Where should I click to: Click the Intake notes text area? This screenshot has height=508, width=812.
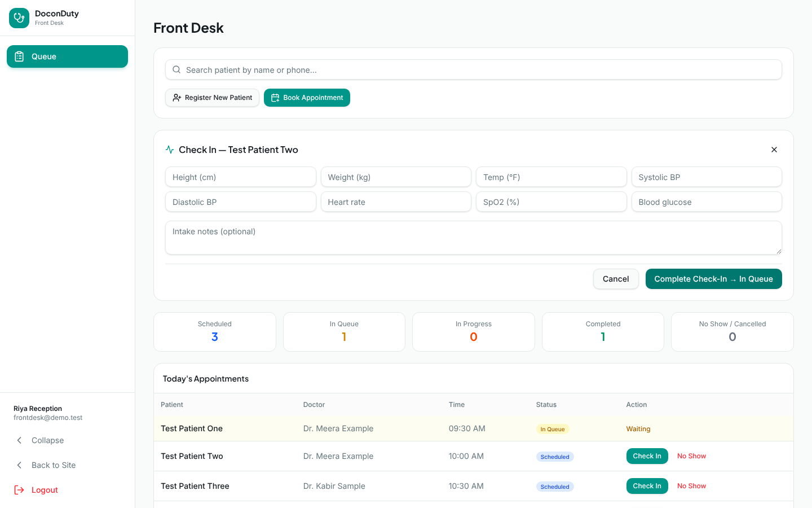click(474, 238)
